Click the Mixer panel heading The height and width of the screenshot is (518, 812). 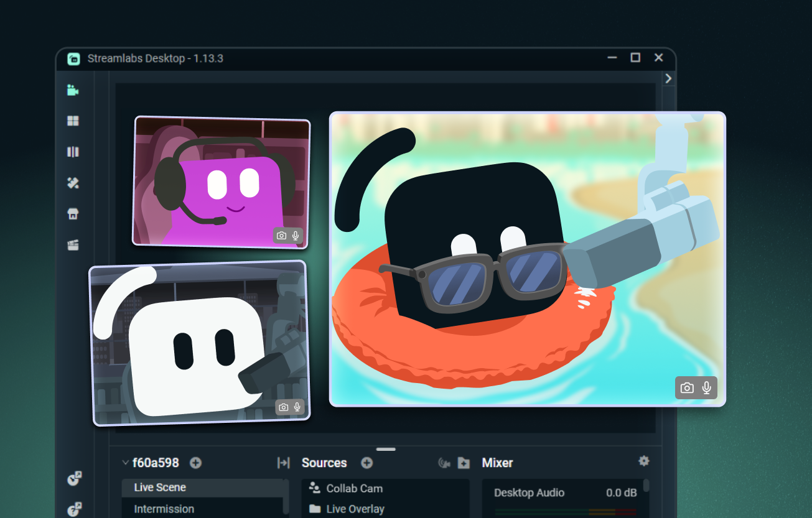point(498,463)
